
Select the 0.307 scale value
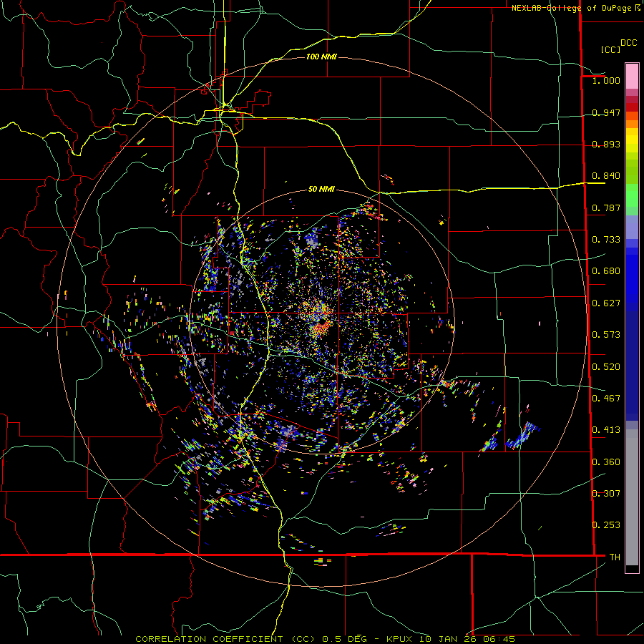coord(606,494)
